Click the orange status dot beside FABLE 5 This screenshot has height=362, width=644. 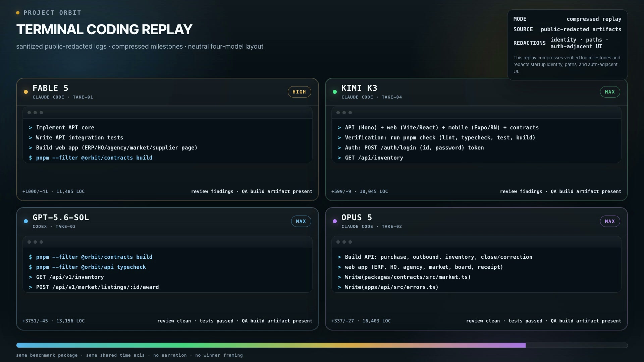[x=26, y=92]
